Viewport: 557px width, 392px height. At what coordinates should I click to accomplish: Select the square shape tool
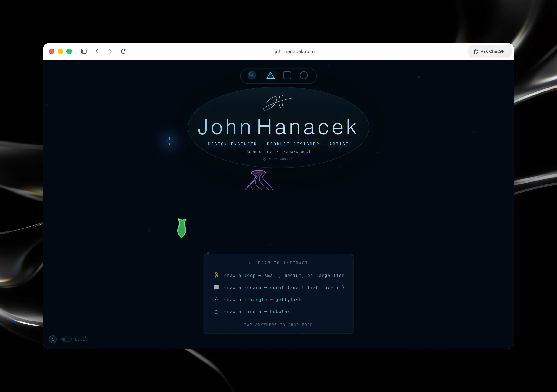pos(287,75)
